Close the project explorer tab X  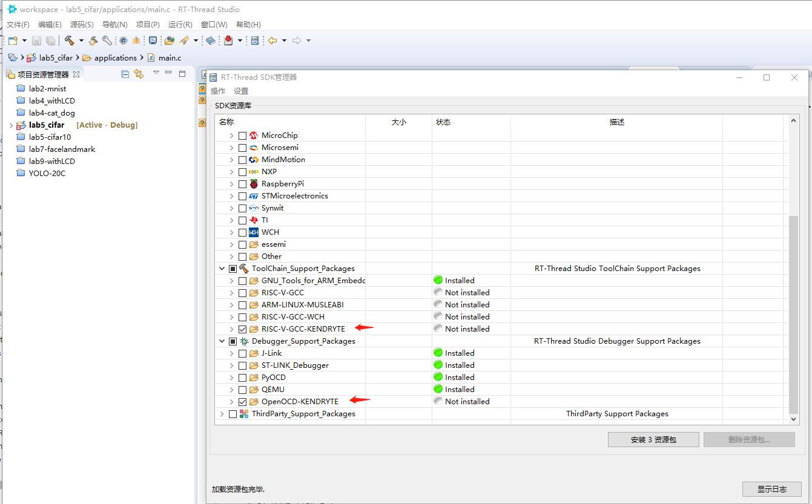point(76,74)
